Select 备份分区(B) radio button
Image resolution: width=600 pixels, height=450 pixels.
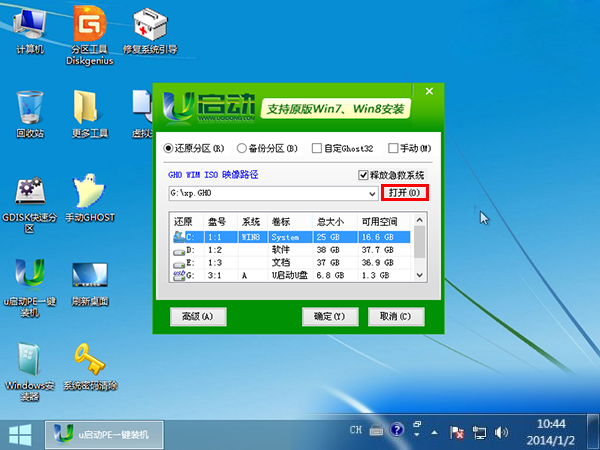[x=267, y=148]
